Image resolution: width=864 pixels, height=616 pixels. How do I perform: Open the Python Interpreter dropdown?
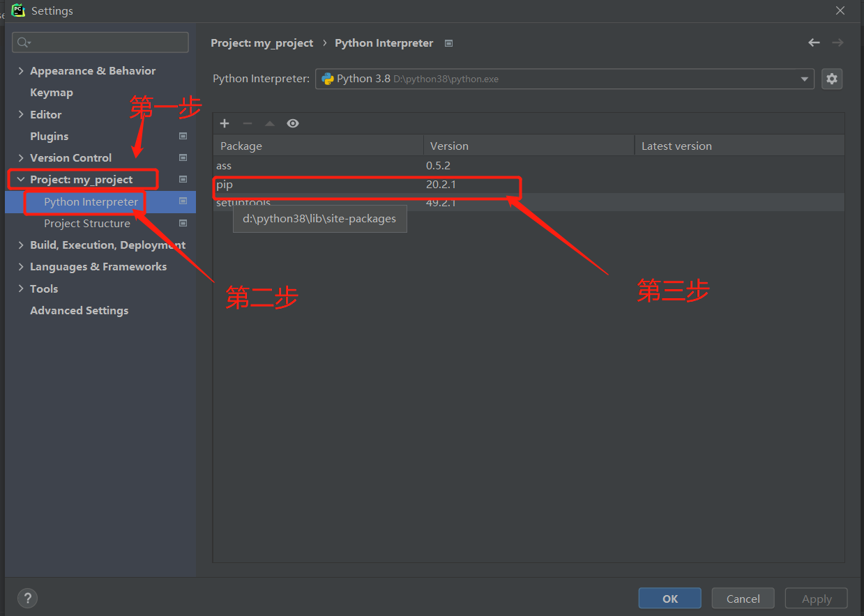[x=565, y=79]
